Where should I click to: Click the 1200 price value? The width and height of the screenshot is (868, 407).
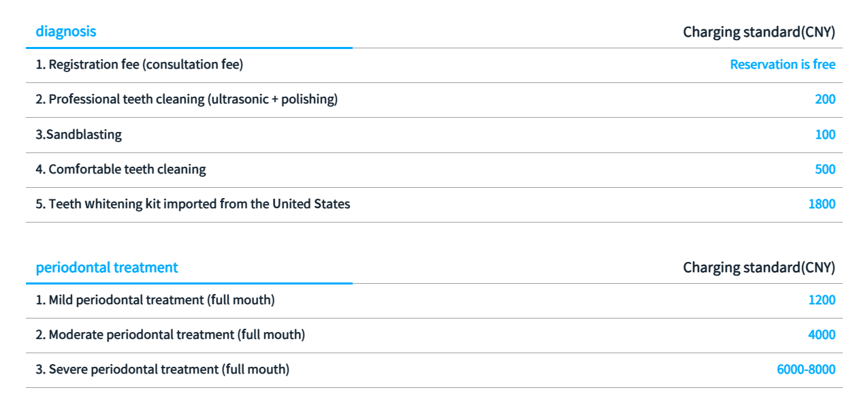(x=822, y=300)
